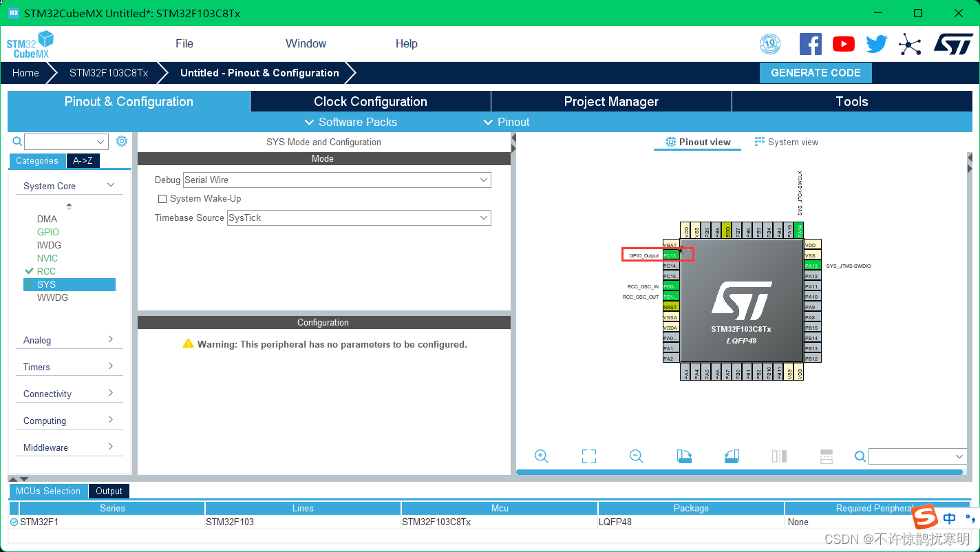
Task: Switch to A->Z sorting tab
Action: pyautogui.click(x=83, y=160)
